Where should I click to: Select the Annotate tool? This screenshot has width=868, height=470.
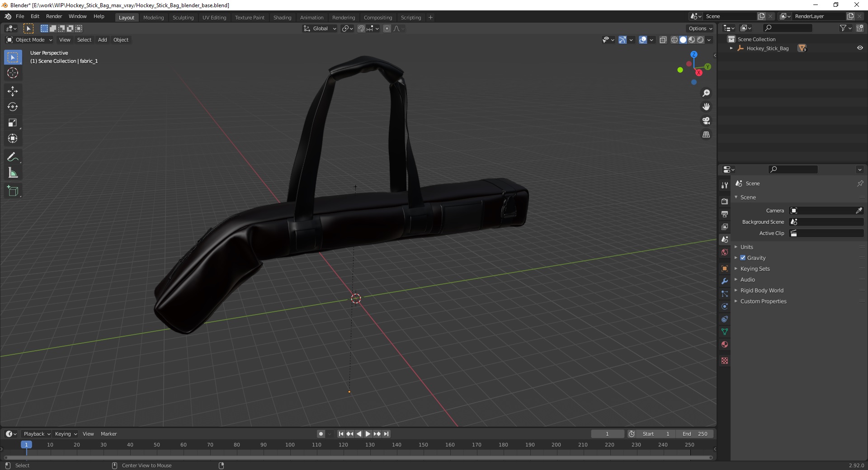click(13, 157)
